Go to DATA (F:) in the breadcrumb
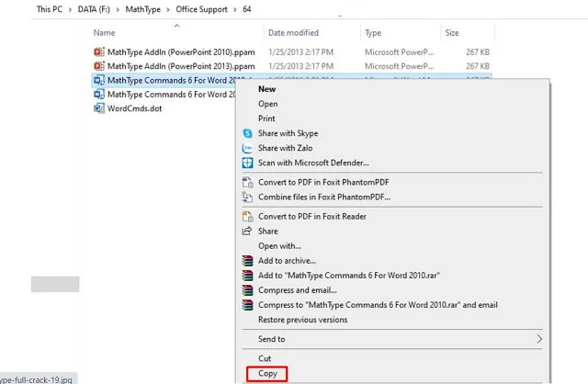Viewport: 588px width, 384px height. (94, 9)
